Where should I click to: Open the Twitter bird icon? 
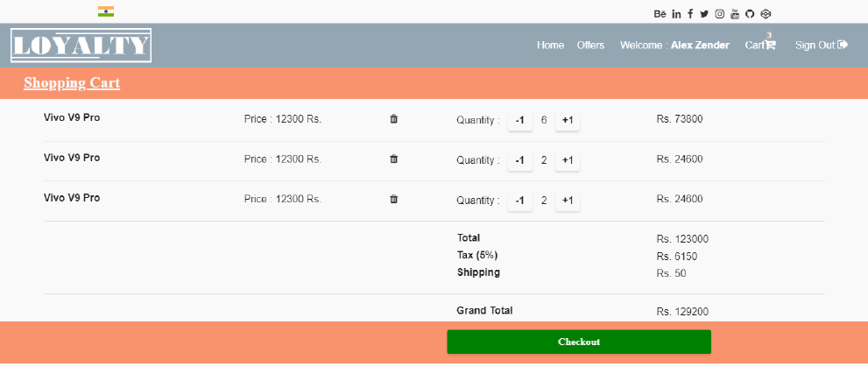coord(704,13)
